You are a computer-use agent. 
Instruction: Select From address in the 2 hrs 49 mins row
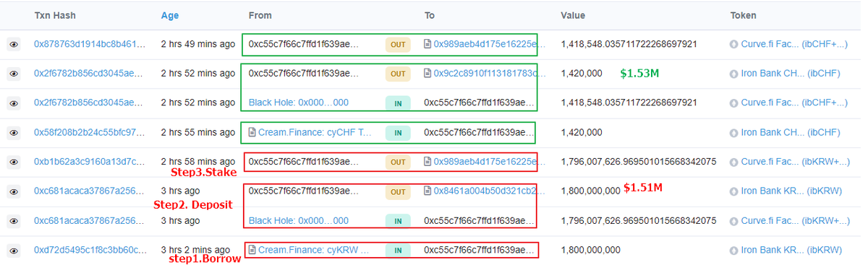coord(304,44)
